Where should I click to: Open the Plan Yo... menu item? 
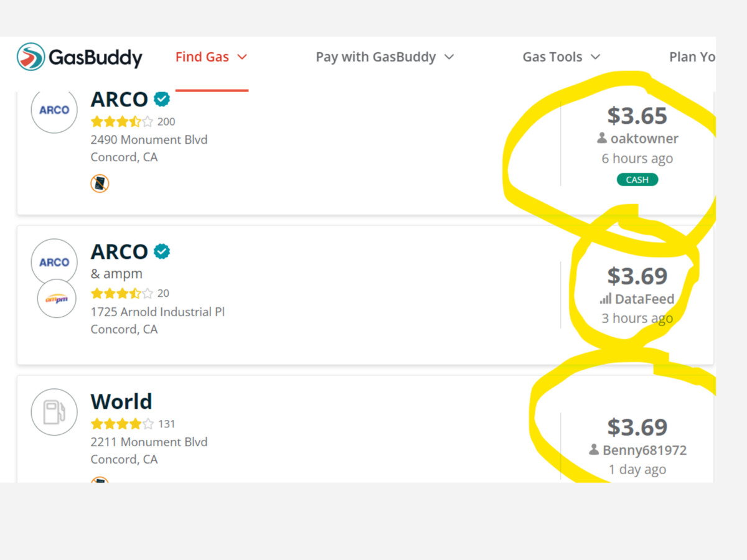(692, 57)
